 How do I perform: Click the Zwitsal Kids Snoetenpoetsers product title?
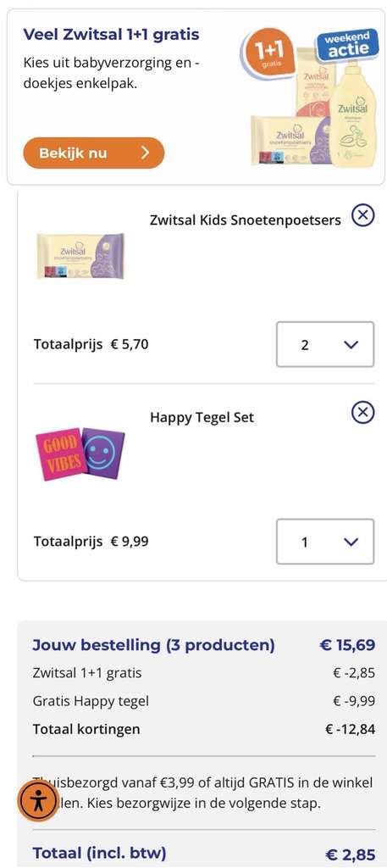246,220
